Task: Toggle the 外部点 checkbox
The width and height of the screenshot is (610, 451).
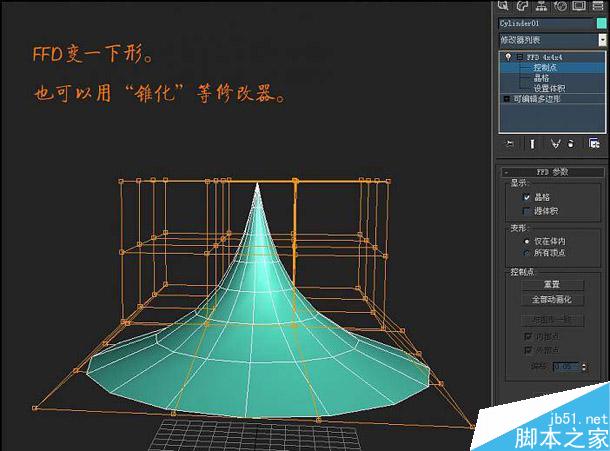Action: (x=528, y=350)
